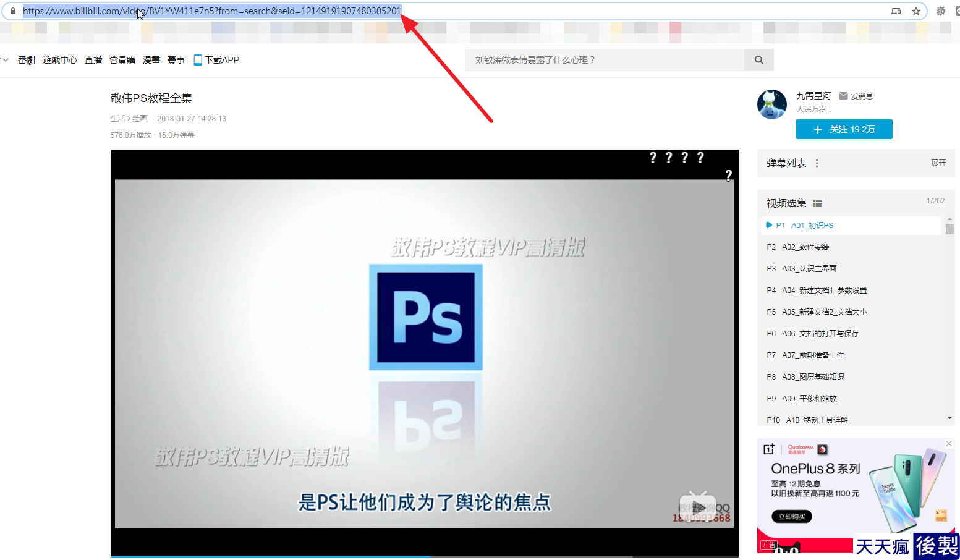The image size is (960, 560).
Task: Open 遊戲中心 in the navigation
Action: (60, 60)
